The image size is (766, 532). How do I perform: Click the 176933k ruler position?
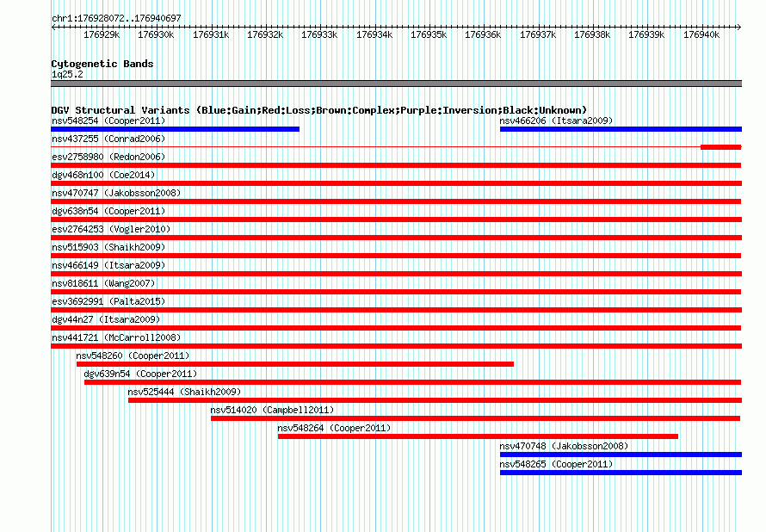point(319,34)
